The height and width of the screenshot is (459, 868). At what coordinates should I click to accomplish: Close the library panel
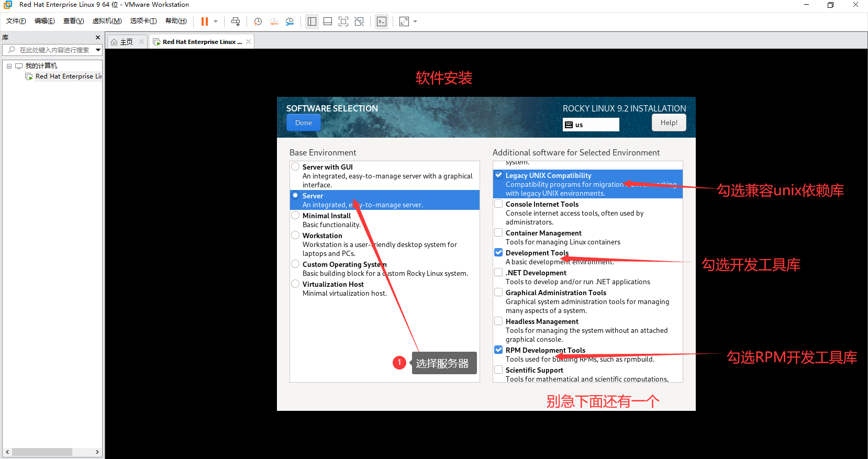(x=98, y=38)
